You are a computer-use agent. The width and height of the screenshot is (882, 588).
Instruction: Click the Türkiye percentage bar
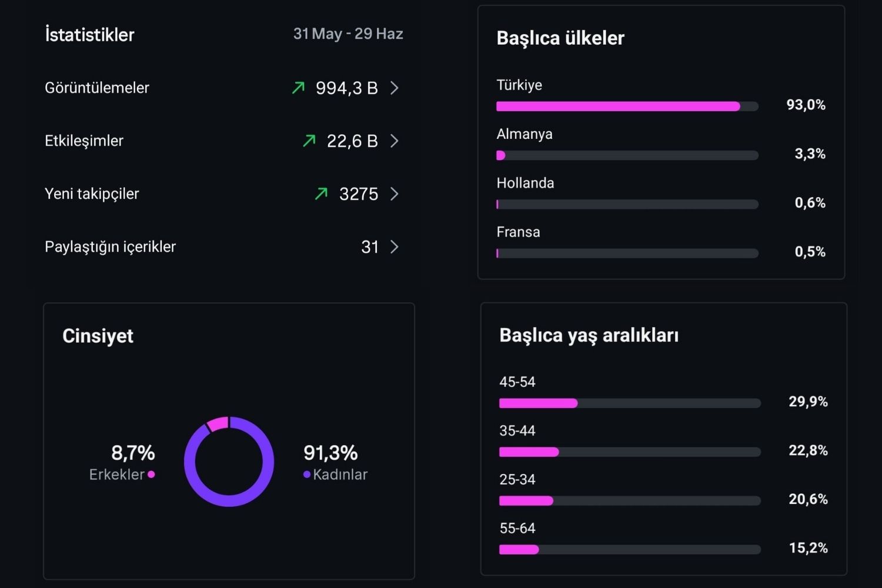(x=627, y=106)
